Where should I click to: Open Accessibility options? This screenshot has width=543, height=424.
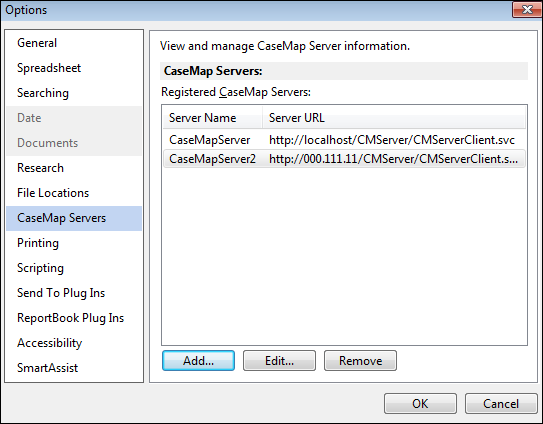coord(50,343)
